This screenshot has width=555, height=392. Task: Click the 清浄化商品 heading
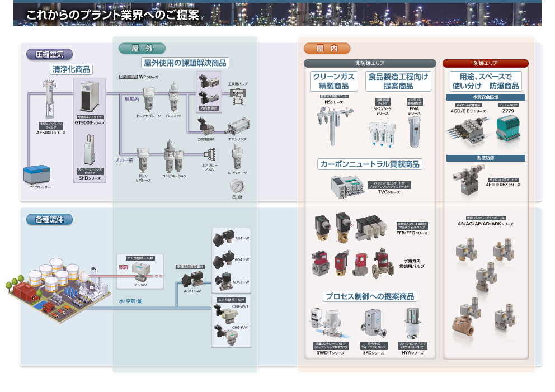point(71,69)
